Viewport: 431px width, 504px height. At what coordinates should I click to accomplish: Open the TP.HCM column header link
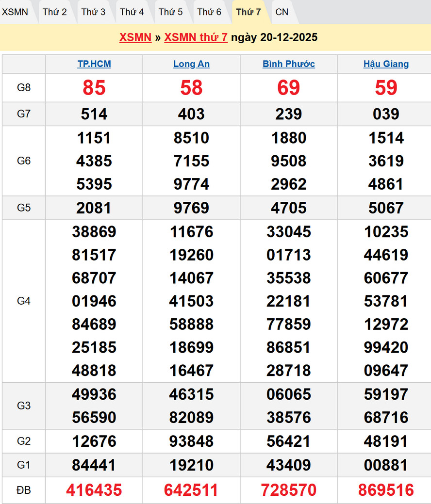click(x=94, y=64)
